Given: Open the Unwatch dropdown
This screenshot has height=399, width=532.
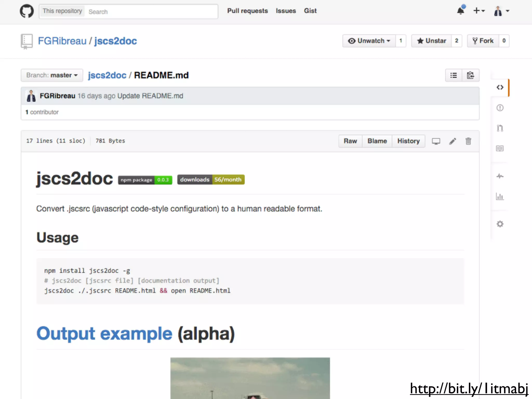Looking at the screenshot, I should [x=369, y=41].
